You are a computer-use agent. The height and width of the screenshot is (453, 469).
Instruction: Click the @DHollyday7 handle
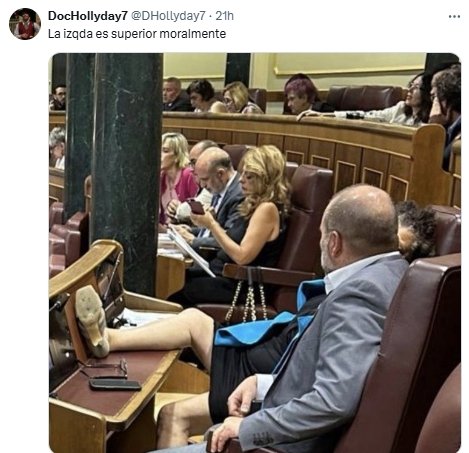pyautogui.click(x=168, y=16)
